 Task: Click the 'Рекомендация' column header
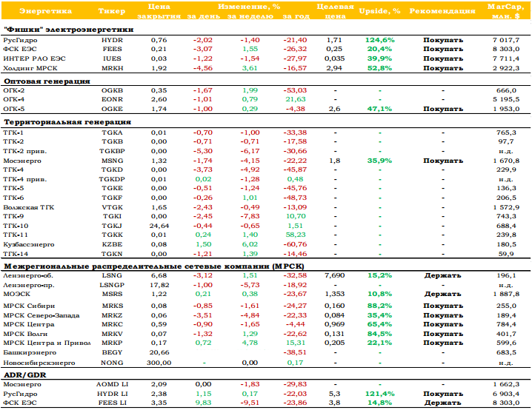point(442,11)
